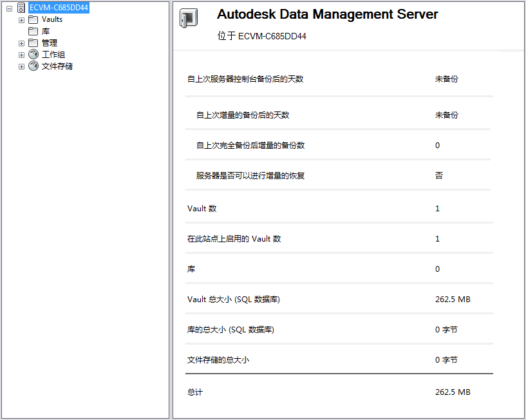The image size is (526, 420).
Task: Click the 0 value for incremental backup count
Action: [x=437, y=146]
